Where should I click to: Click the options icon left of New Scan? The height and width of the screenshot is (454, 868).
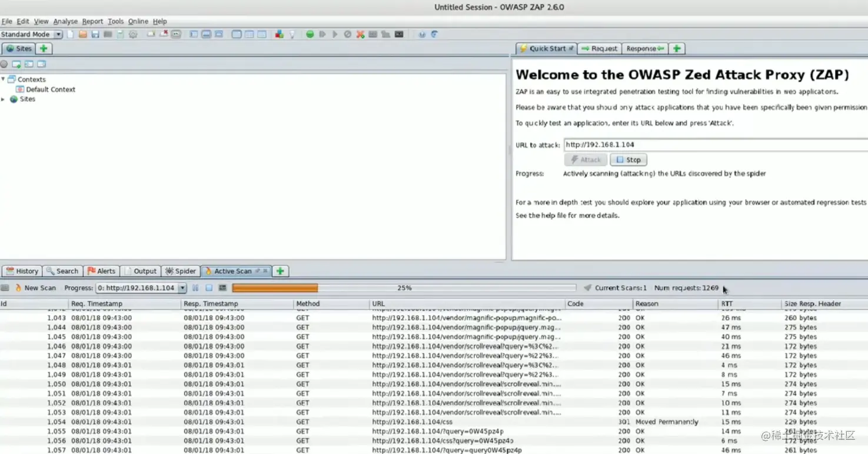tap(5, 288)
